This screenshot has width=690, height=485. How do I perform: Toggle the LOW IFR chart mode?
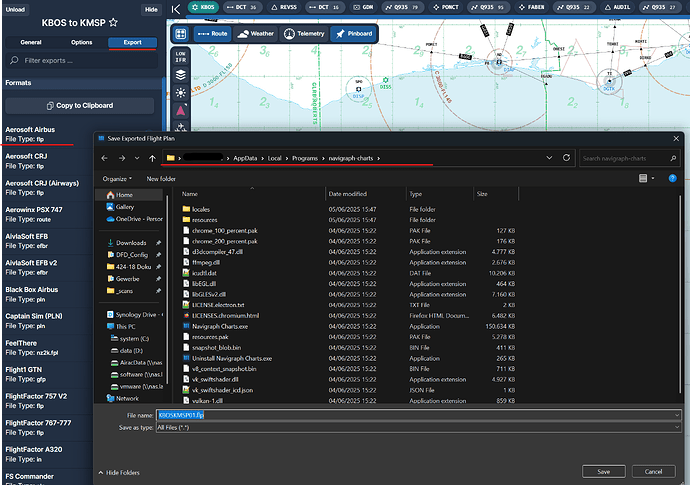point(180,55)
